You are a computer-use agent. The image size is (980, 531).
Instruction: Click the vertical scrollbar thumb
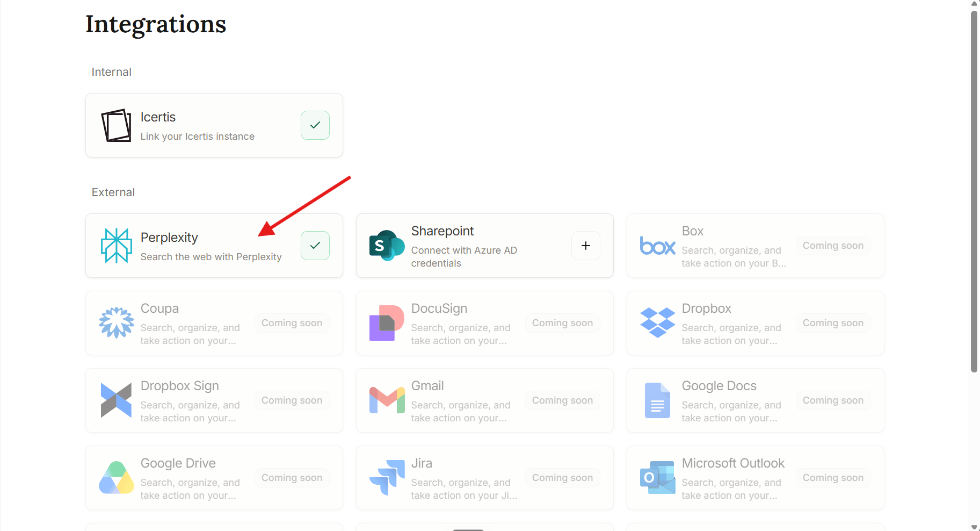(974, 191)
